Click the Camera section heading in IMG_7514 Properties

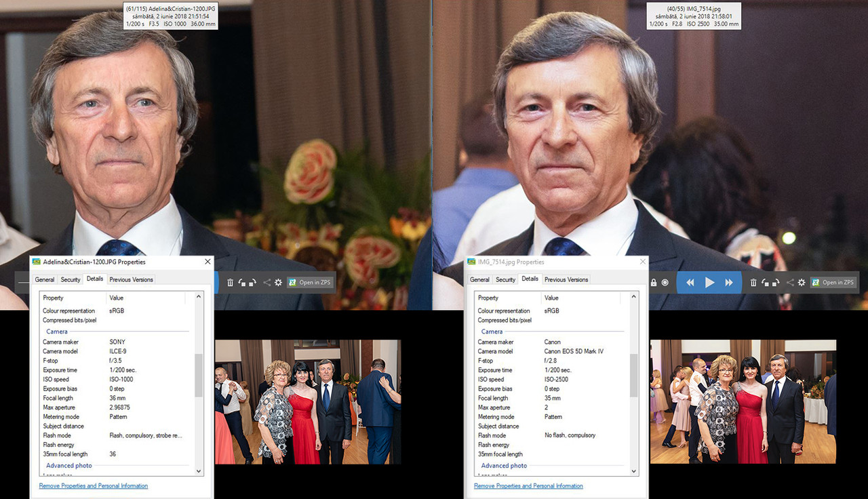click(492, 332)
